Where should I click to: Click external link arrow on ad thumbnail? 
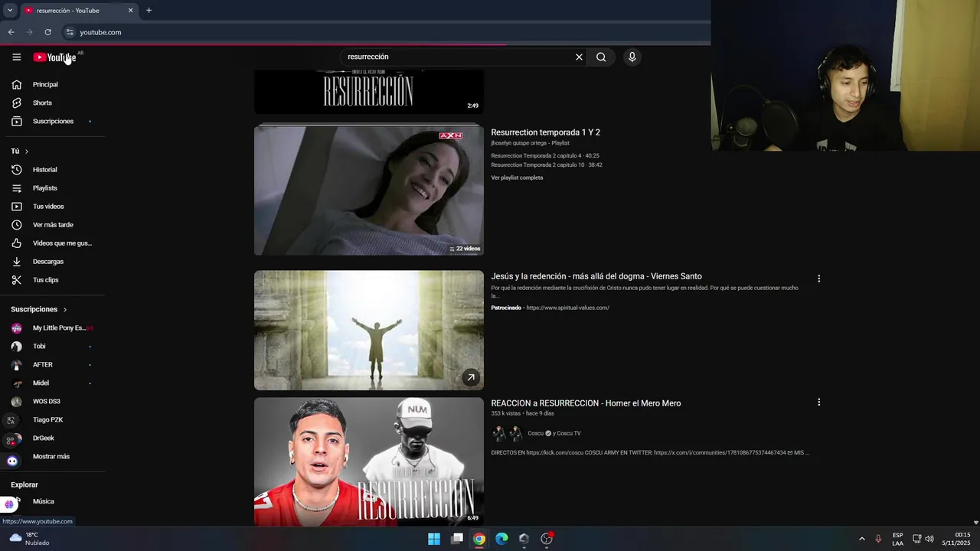tap(471, 377)
